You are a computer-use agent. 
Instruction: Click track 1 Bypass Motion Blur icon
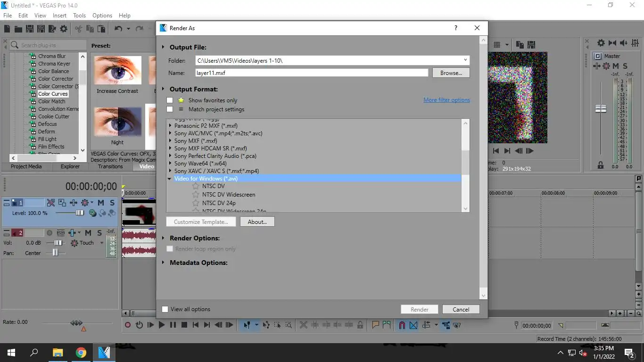(51, 203)
